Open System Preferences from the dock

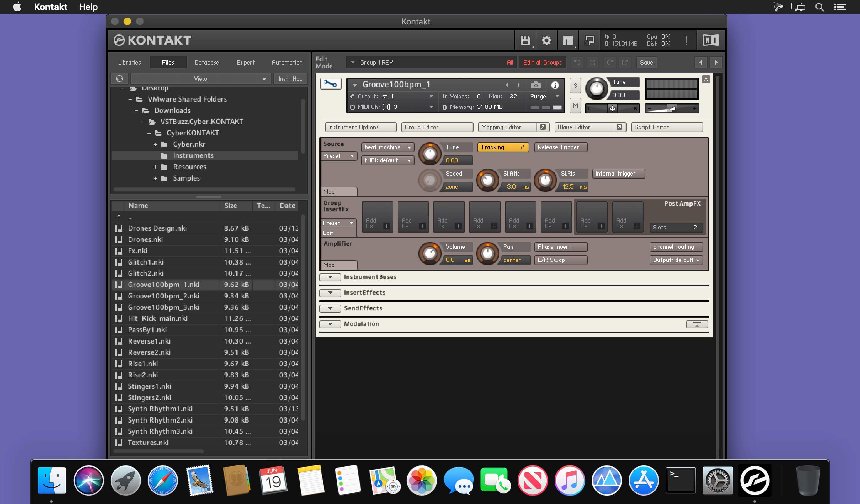[717, 480]
